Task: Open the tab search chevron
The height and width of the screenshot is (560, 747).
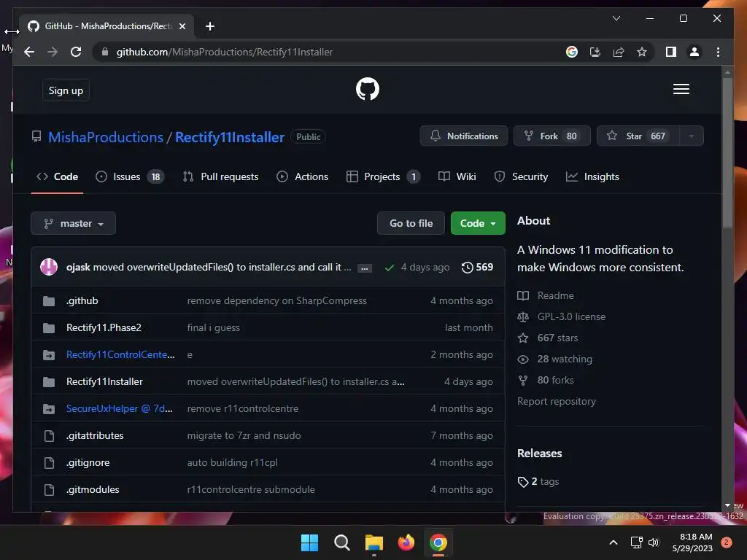Action: 616,18
